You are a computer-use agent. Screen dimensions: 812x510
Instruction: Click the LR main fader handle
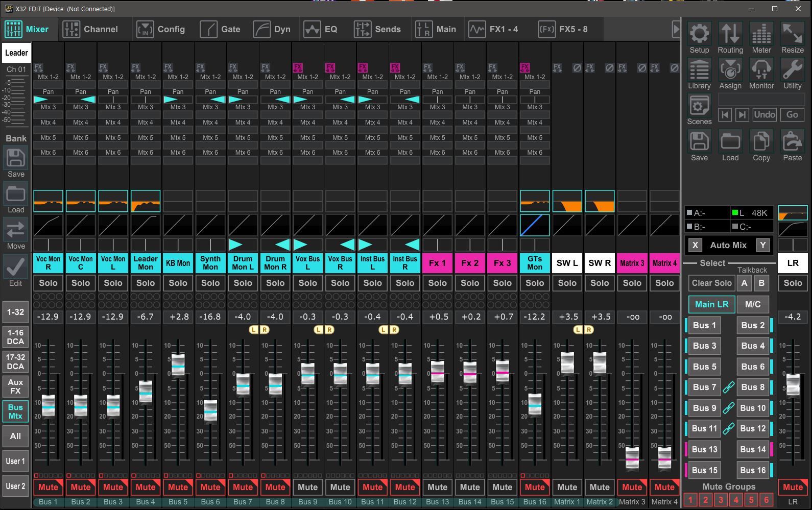tap(793, 385)
